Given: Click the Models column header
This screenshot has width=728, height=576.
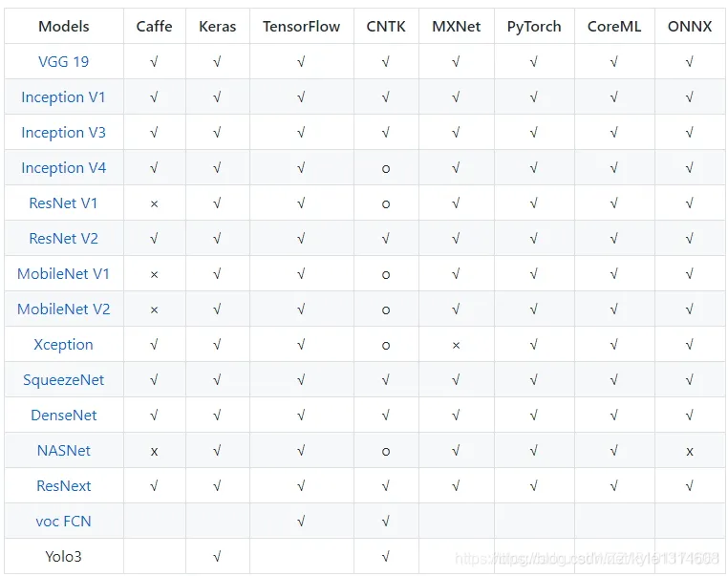Looking at the screenshot, I should [x=64, y=27].
